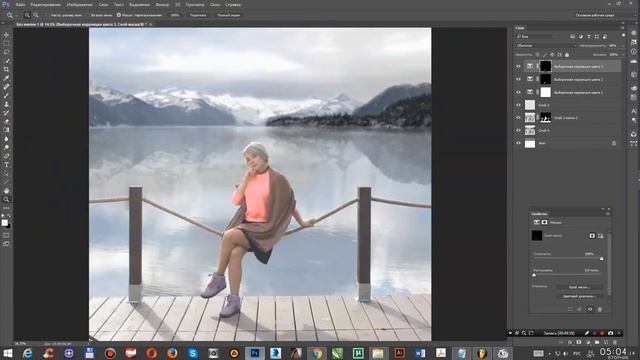Toggle Масшт. перетаскиванием checkbox
Image resolution: width=640 pixels, height=360 pixels.
[x=119, y=15]
